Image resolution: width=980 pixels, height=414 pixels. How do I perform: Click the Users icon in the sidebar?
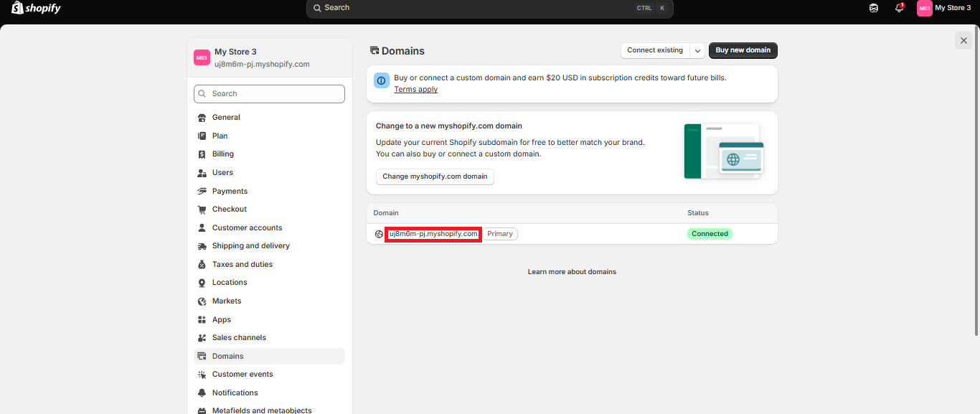(x=202, y=173)
